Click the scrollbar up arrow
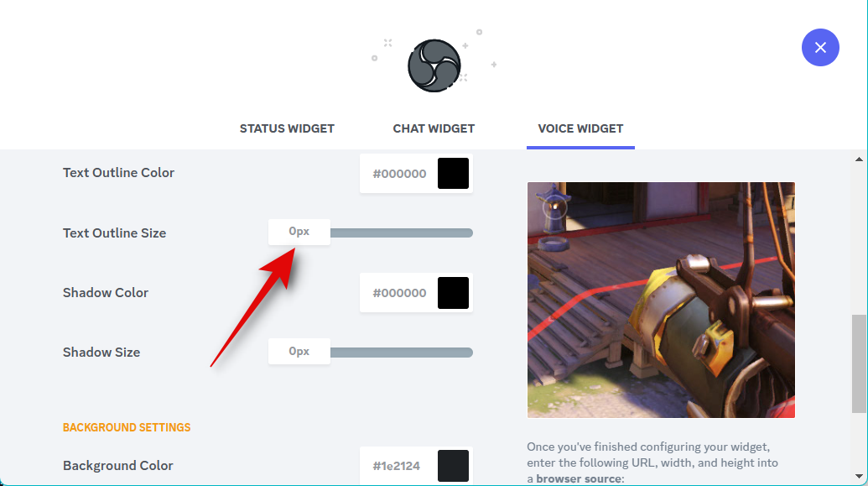This screenshot has width=868, height=486. pos(859,159)
